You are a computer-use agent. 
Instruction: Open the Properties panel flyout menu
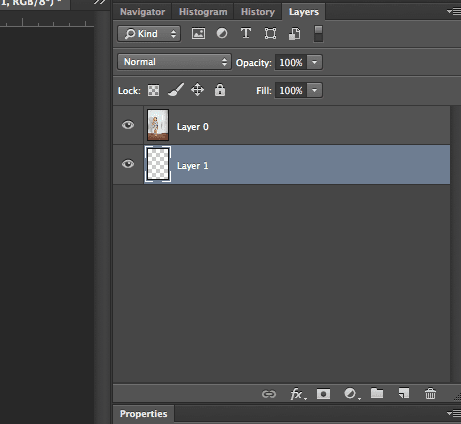454,414
